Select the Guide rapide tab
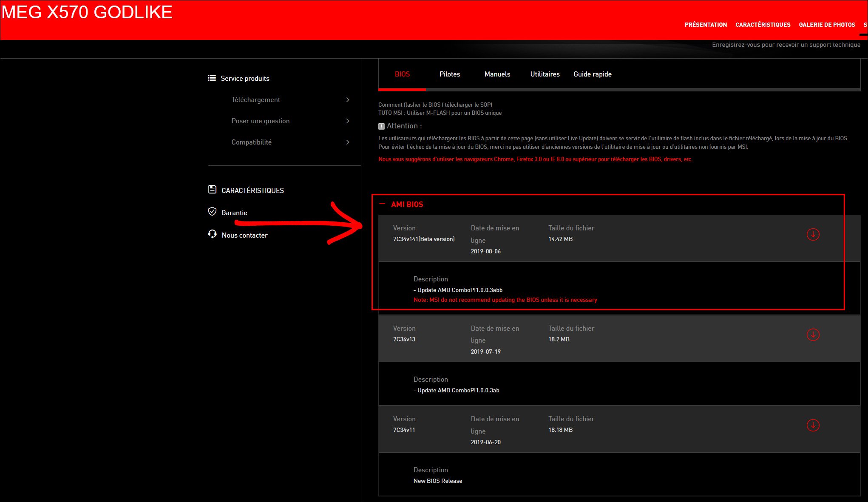Viewport: 868px width, 502px height. (593, 74)
